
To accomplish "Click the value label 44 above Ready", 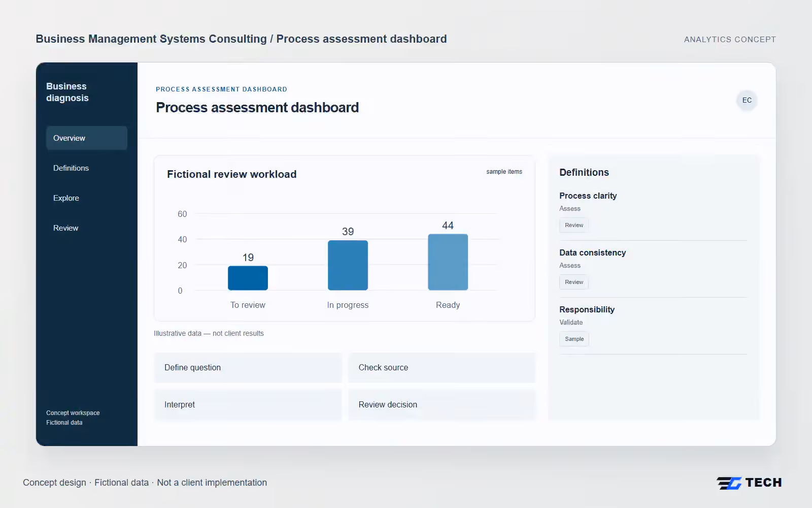I will tap(448, 226).
